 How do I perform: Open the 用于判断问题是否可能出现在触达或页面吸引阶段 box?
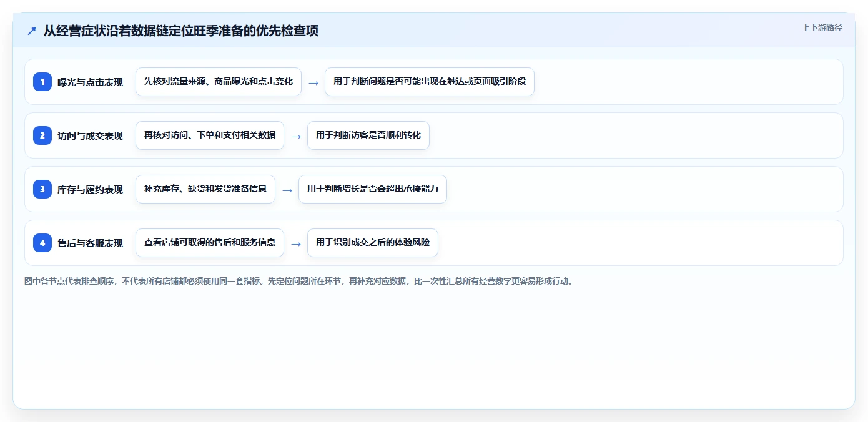click(430, 82)
